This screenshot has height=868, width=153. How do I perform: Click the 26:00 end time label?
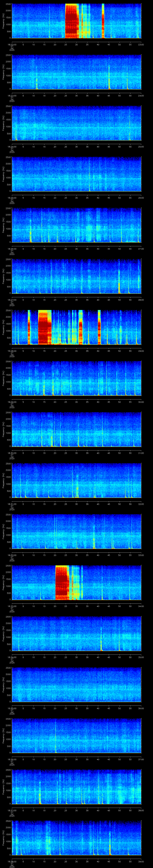pos(141,198)
